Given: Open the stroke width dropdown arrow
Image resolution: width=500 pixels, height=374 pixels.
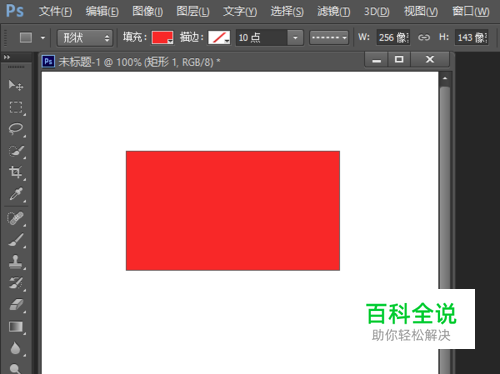Looking at the screenshot, I should [x=295, y=38].
